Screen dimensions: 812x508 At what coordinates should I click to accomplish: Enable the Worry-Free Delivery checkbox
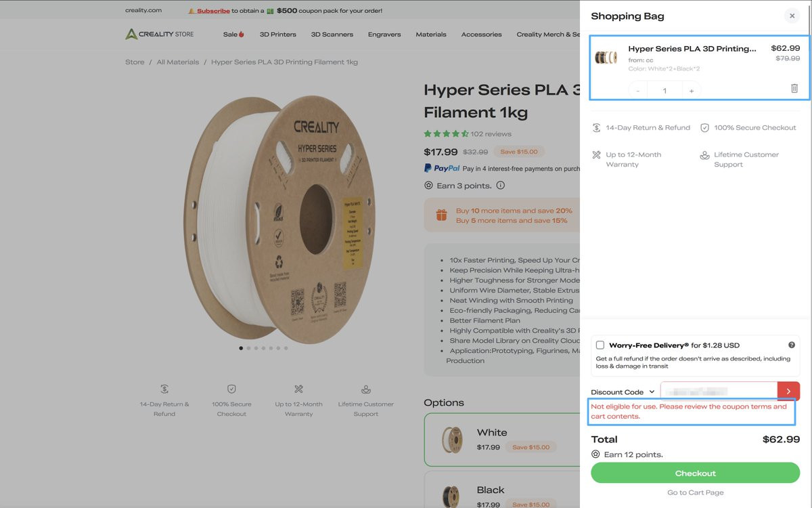tap(600, 345)
